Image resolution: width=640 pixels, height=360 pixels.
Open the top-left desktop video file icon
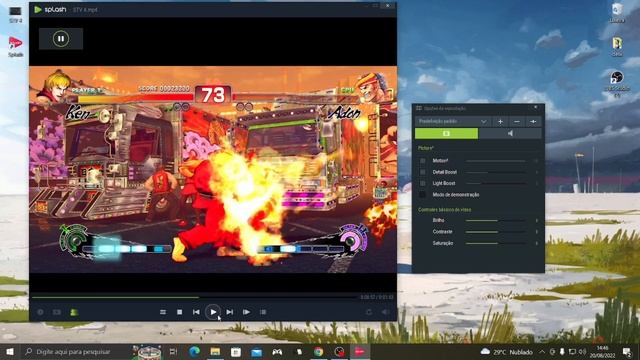click(16, 15)
